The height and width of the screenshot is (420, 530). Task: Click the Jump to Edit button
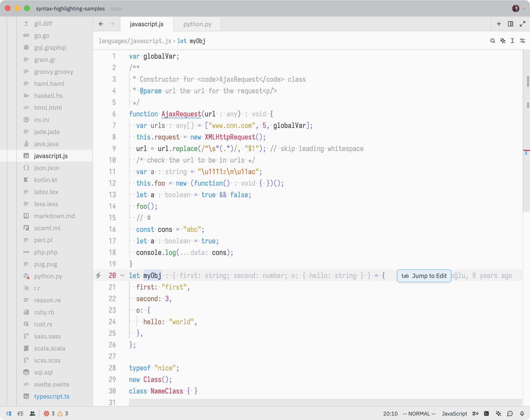[424, 276]
